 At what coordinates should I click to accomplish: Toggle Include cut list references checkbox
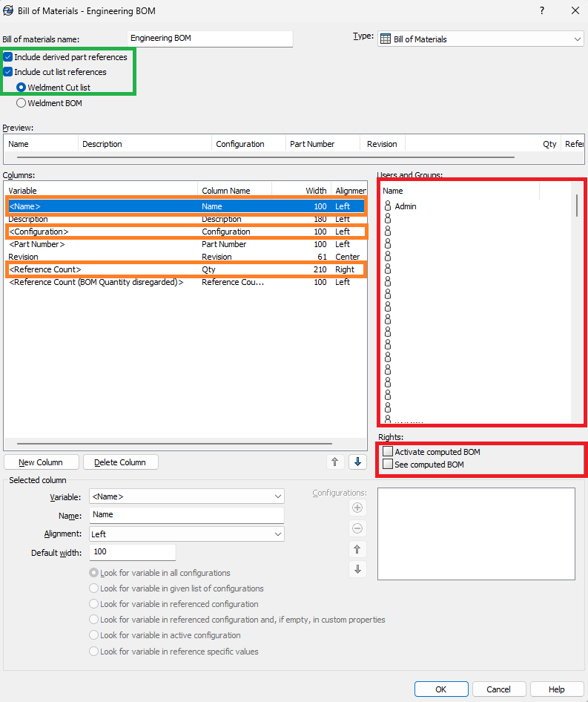pyautogui.click(x=8, y=72)
